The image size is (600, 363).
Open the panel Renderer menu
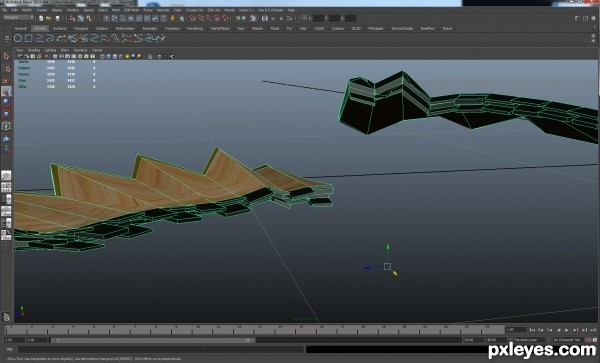(80, 50)
